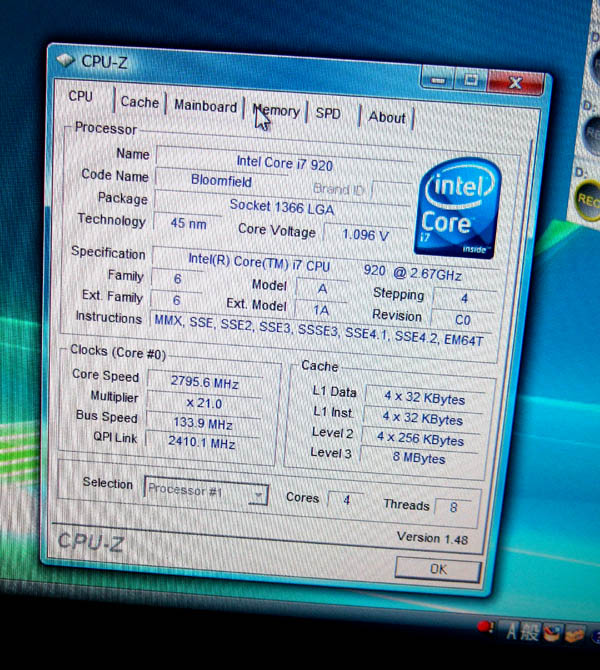Click the L1 Inst. cache value
The image size is (600, 670).
422,417
